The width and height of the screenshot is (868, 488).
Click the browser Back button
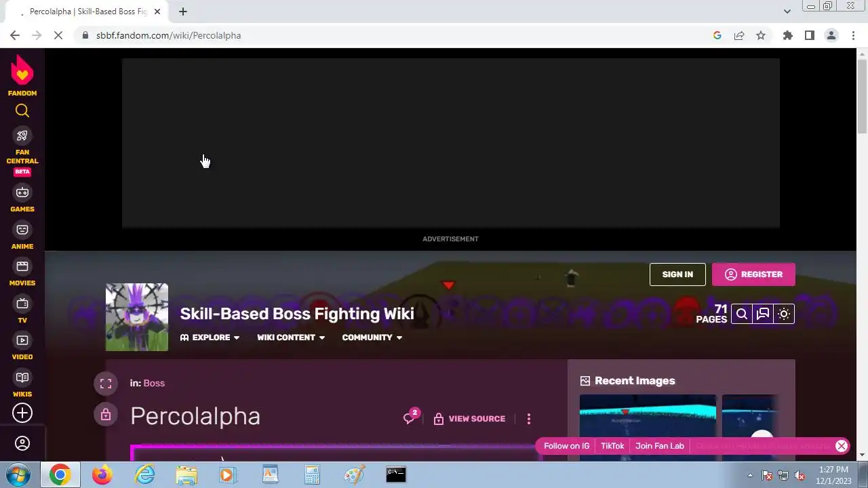pyautogui.click(x=15, y=35)
